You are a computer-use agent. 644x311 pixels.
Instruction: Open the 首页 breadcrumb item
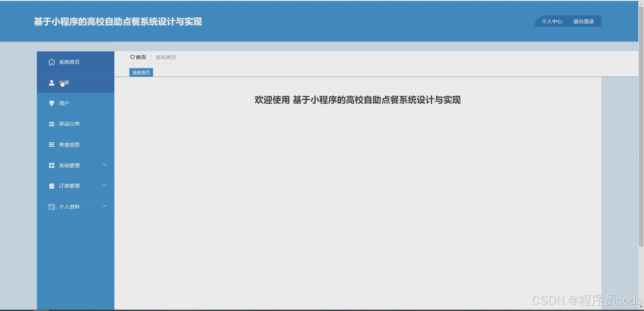tap(140, 57)
